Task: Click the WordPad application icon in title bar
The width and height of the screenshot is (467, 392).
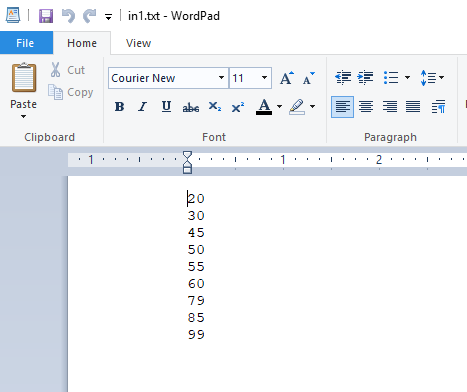Action: coord(13,15)
